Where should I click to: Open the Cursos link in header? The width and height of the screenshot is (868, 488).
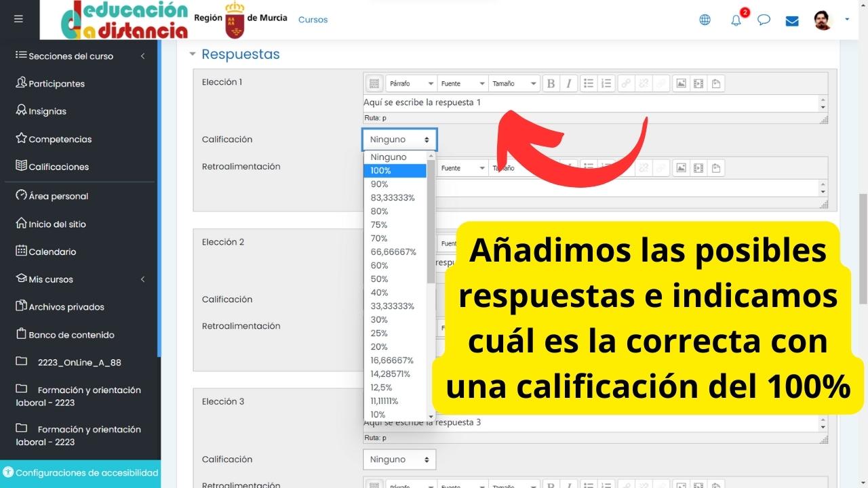pos(313,20)
